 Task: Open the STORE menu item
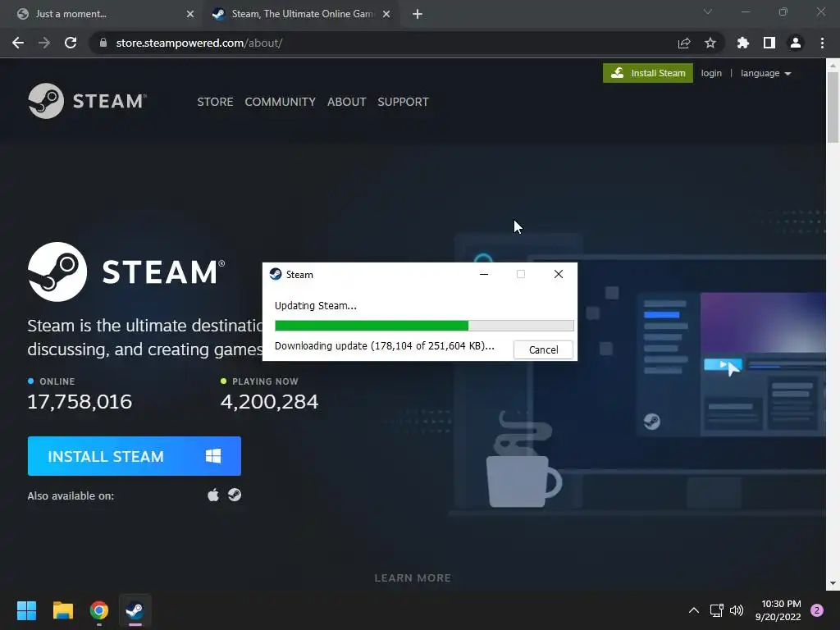tap(215, 102)
